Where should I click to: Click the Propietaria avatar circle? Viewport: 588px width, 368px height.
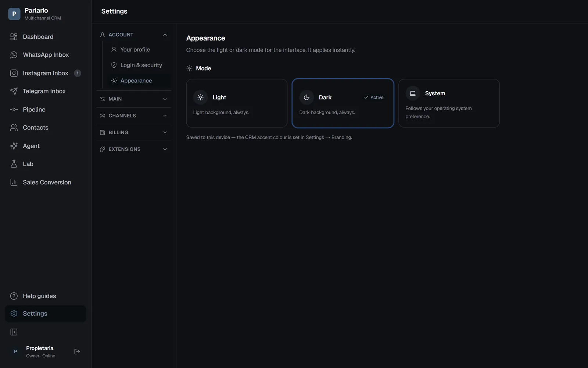(x=15, y=352)
